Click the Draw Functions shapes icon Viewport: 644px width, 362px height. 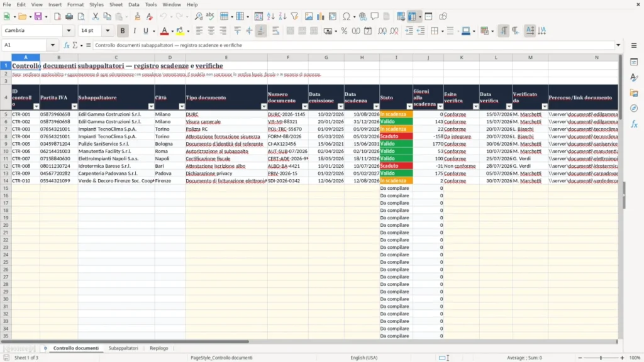click(443, 16)
